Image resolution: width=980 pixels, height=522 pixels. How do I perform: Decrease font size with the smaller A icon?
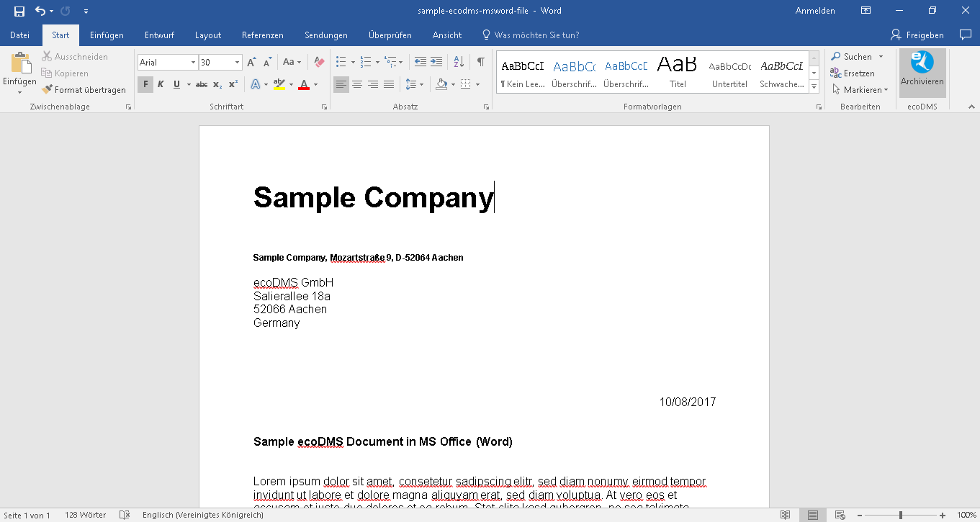267,63
